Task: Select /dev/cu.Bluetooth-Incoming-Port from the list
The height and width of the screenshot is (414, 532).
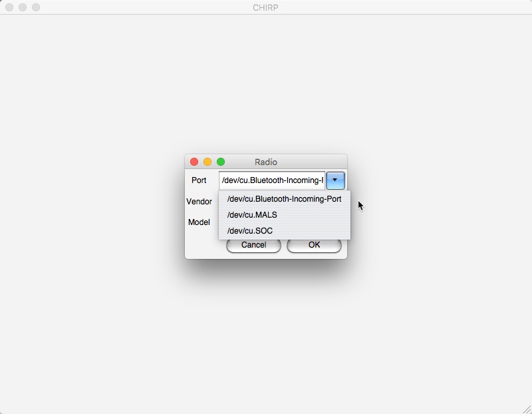Action: 285,199
